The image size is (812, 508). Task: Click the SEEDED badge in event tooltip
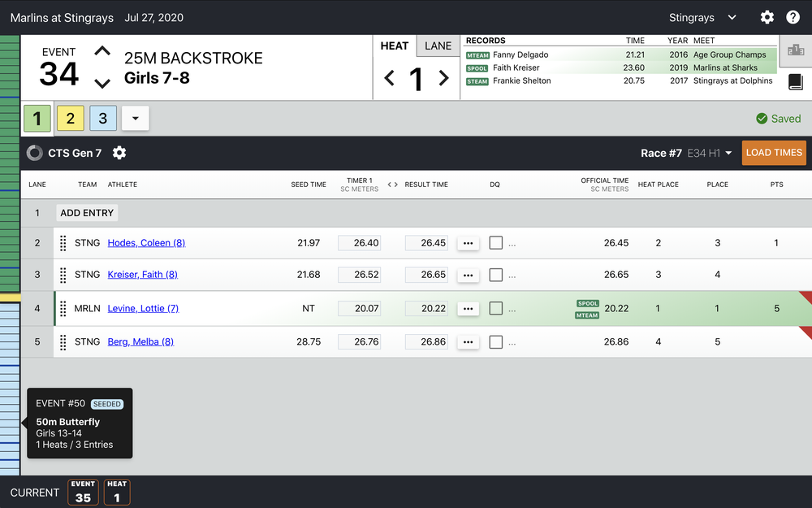(x=107, y=404)
